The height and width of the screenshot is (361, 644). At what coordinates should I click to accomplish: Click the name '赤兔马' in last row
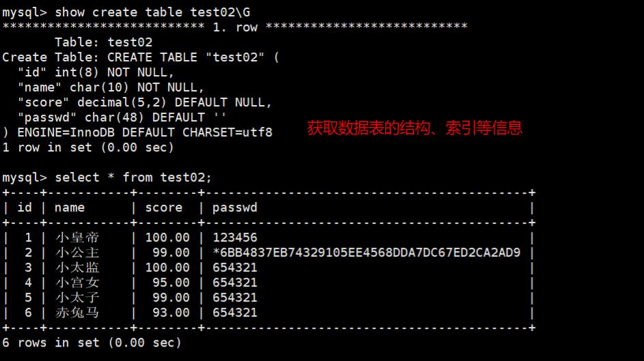pyautogui.click(x=77, y=313)
